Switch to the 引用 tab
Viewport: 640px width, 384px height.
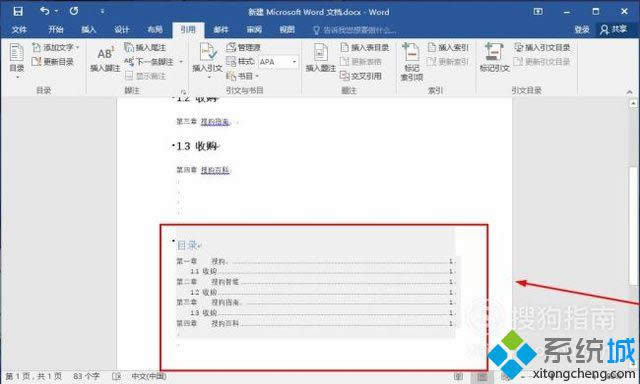click(188, 29)
